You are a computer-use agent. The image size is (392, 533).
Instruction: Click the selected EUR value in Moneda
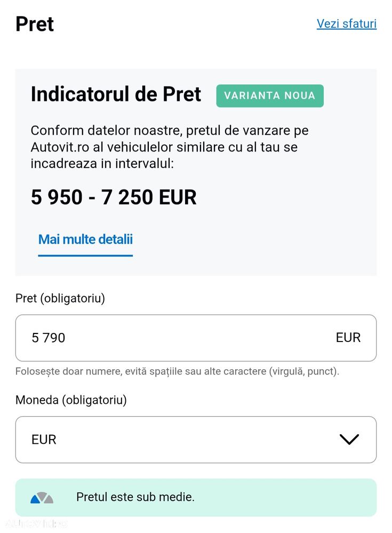point(44,440)
